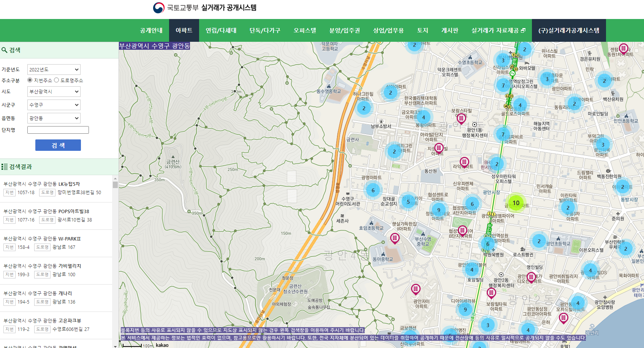Click the cluster marker 3 near 부덕그린아파트
Image resolution: width=644 pixels, height=348 pixels.
(x=603, y=144)
